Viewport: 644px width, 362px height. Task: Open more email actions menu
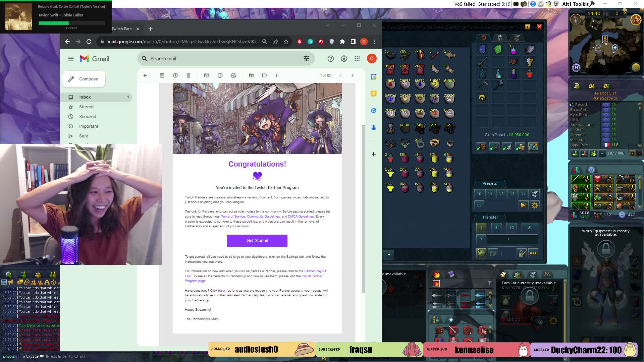pyautogui.click(x=277, y=75)
